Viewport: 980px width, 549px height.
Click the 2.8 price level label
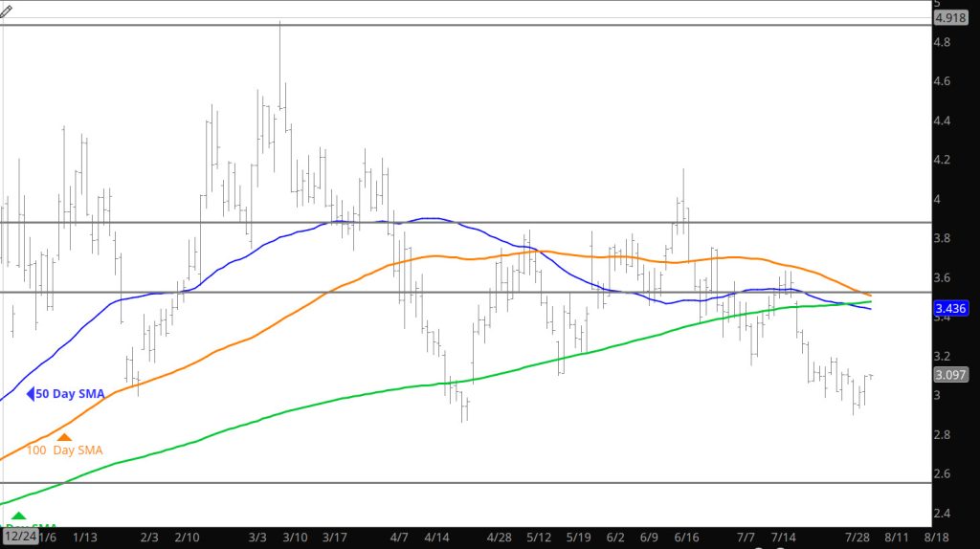(x=942, y=434)
